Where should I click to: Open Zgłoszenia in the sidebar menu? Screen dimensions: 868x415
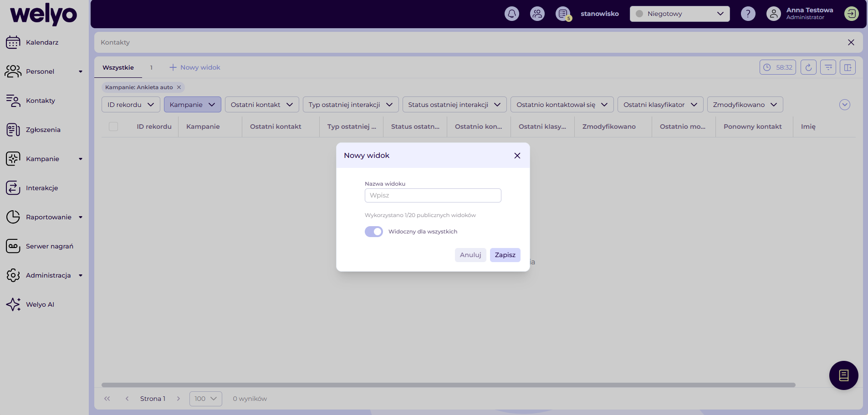click(x=43, y=130)
